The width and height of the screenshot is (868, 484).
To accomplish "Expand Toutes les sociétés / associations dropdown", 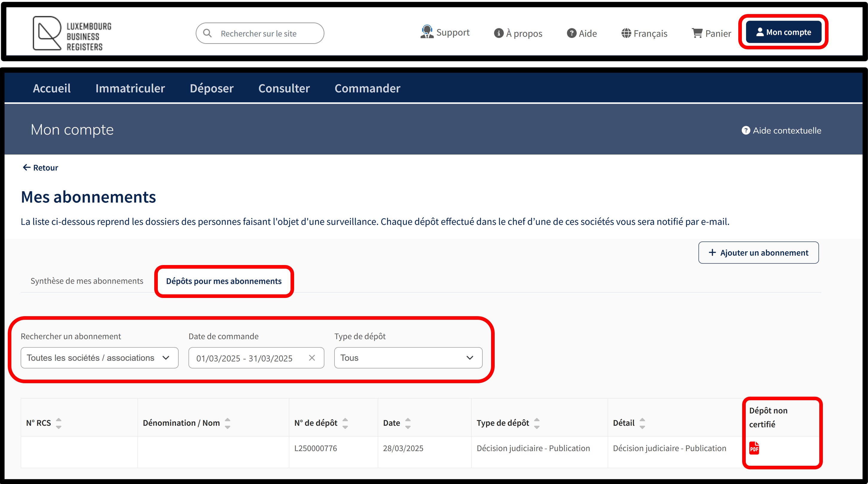I will click(100, 358).
